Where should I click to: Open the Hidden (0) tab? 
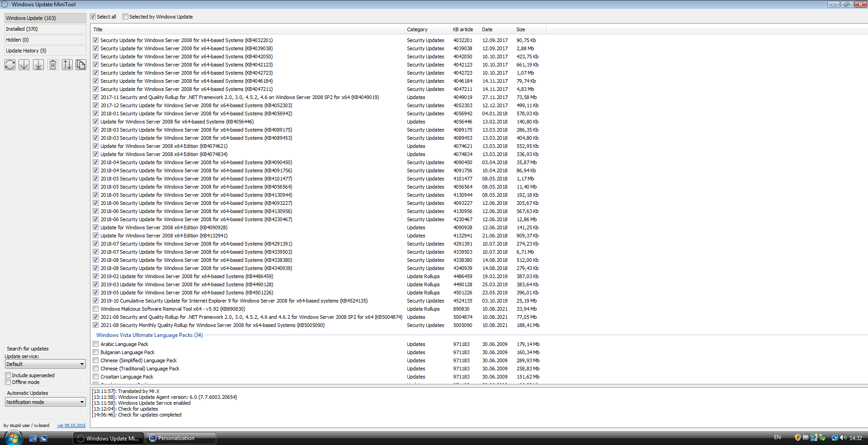tap(45, 40)
